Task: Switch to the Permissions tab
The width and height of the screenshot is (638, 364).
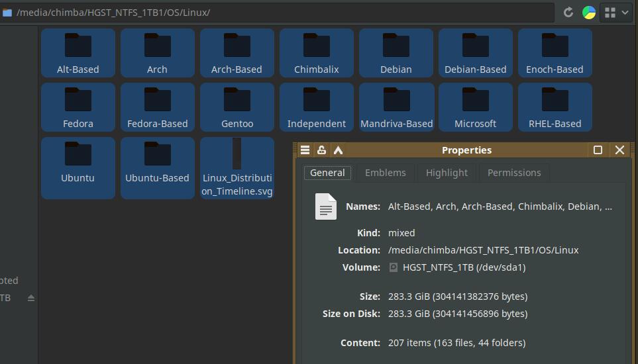Action: [x=514, y=173]
